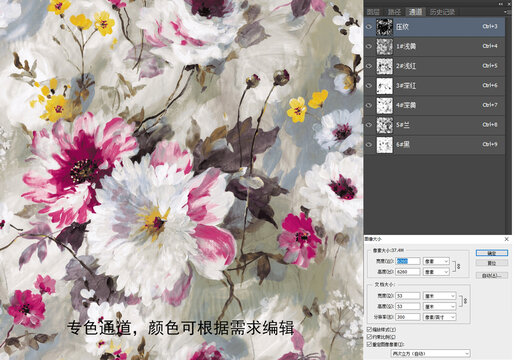The image size is (515, 360).
Task: Toggle eye icon for 2#浅红 channel
Action: pos(369,66)
